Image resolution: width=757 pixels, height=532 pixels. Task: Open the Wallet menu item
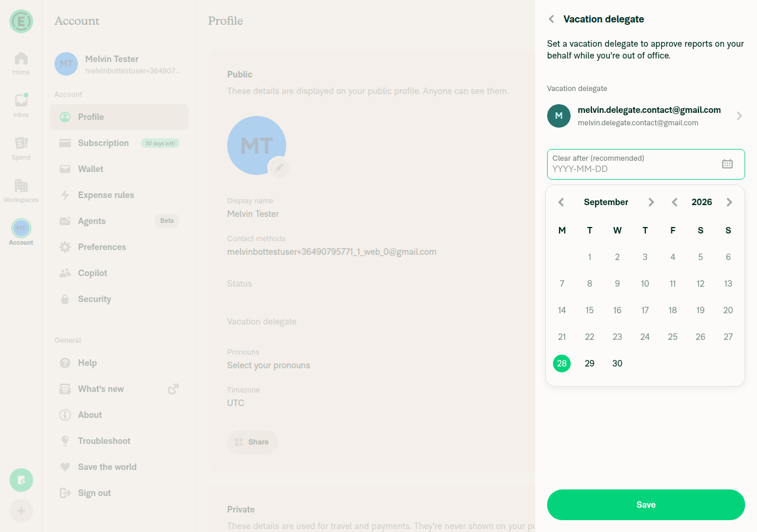[119, 169]
